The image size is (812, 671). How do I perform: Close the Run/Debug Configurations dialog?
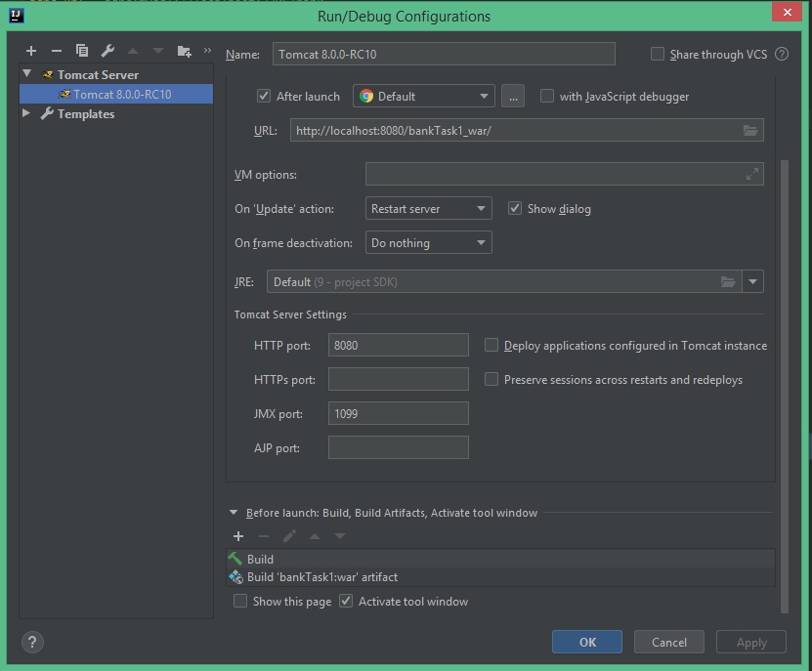tap(788, 12)
